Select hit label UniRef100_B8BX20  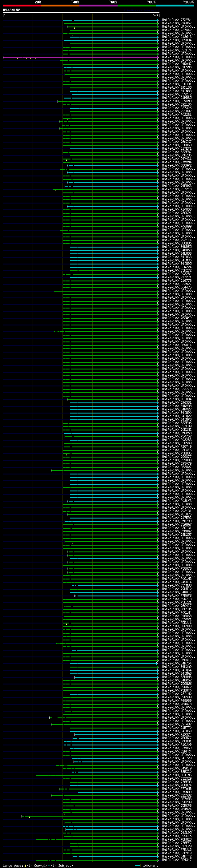pyautogui.click(x=177, y=772)
